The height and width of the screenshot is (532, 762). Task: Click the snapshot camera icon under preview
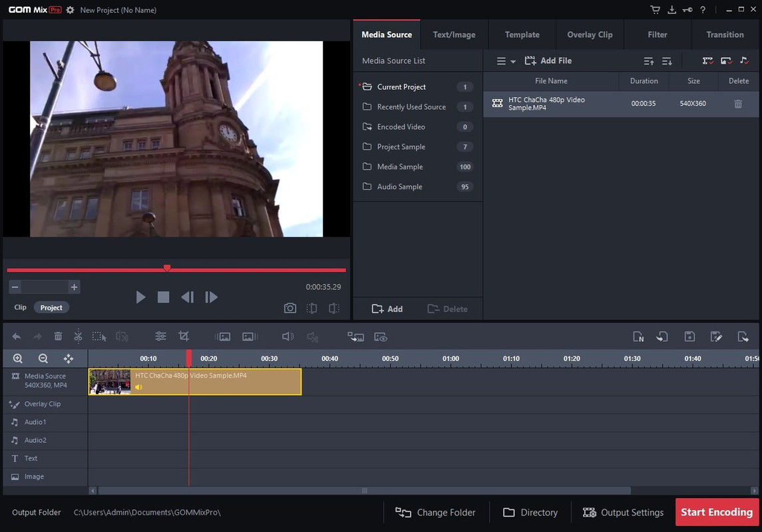(x=289, y=309)
